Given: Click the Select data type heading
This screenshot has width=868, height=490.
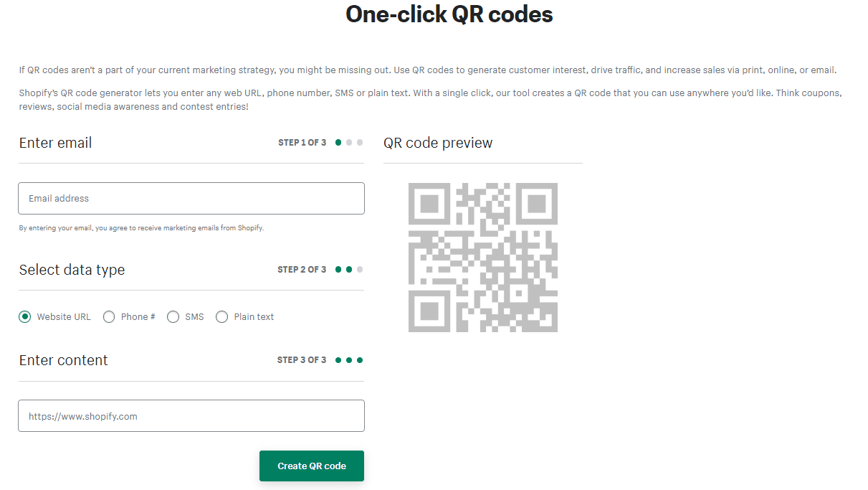Looking at the screenshot, I should click(72, 270).
